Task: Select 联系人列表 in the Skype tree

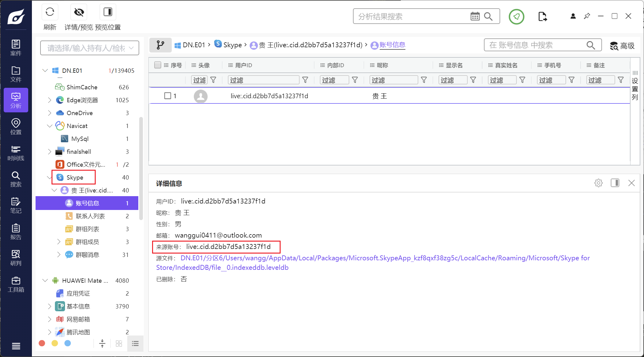Action: tap(90, 216)
